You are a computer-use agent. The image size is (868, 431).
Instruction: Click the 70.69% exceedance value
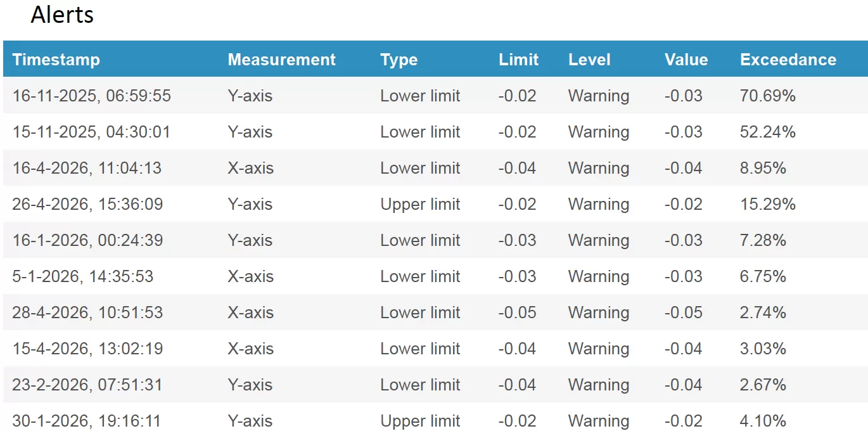point(768,96)
